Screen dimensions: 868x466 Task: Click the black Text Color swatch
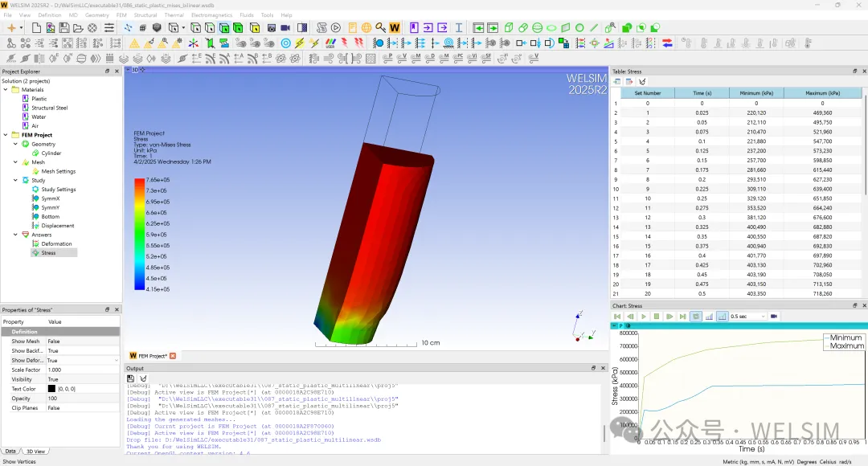click(x=51, y=389)
